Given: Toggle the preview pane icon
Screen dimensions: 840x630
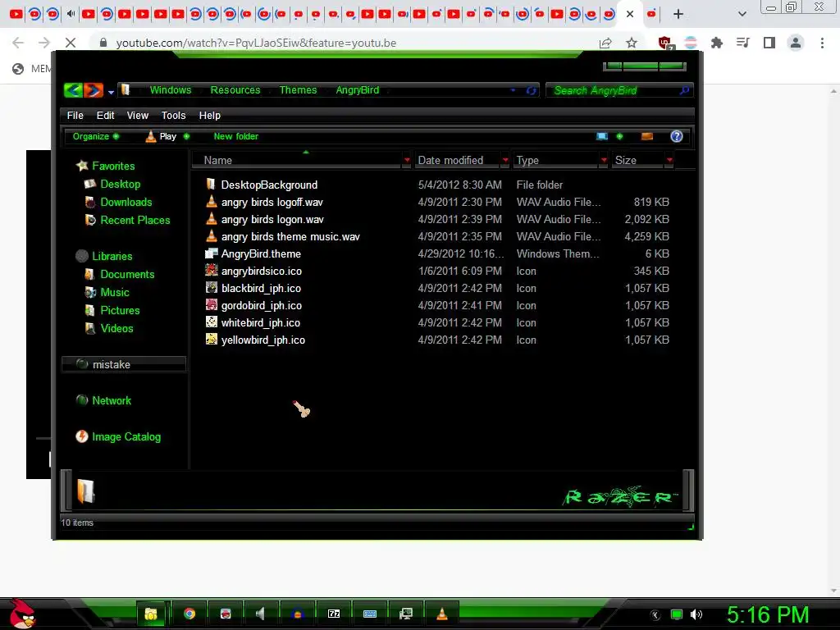Looking at the screenshot, I should point(647,137).
